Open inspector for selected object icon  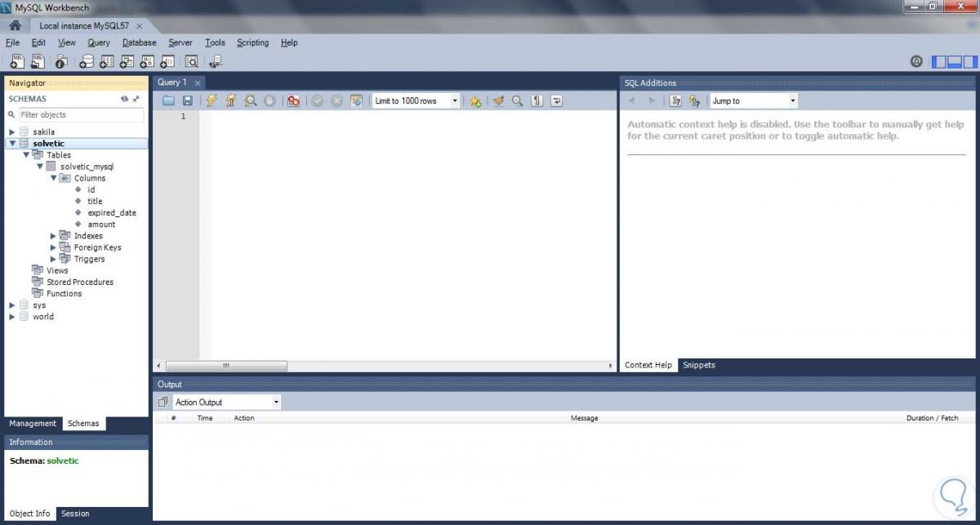(x=61, y=61)
